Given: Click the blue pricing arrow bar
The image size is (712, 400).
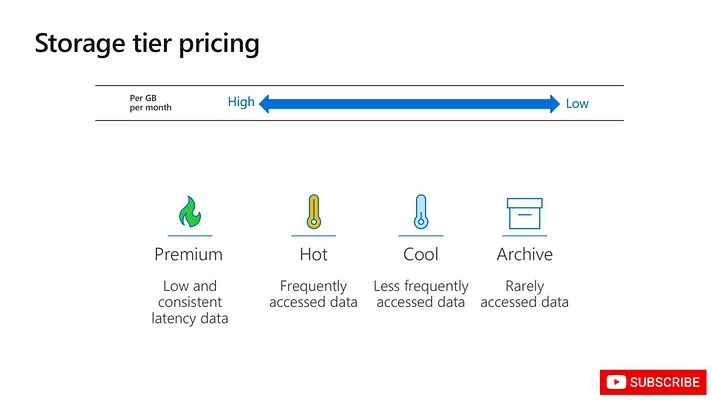Looking at the screenshot, I should (x=409, y=103).
